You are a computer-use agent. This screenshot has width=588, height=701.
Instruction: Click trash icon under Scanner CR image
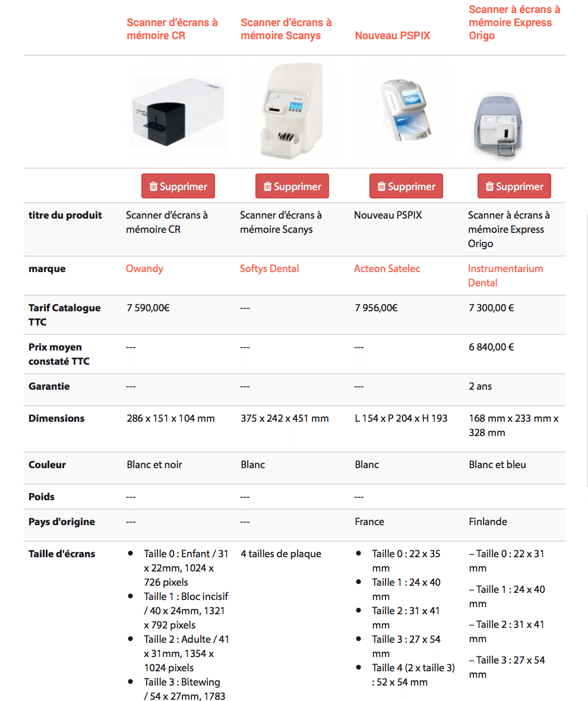(x=153, y=187)
